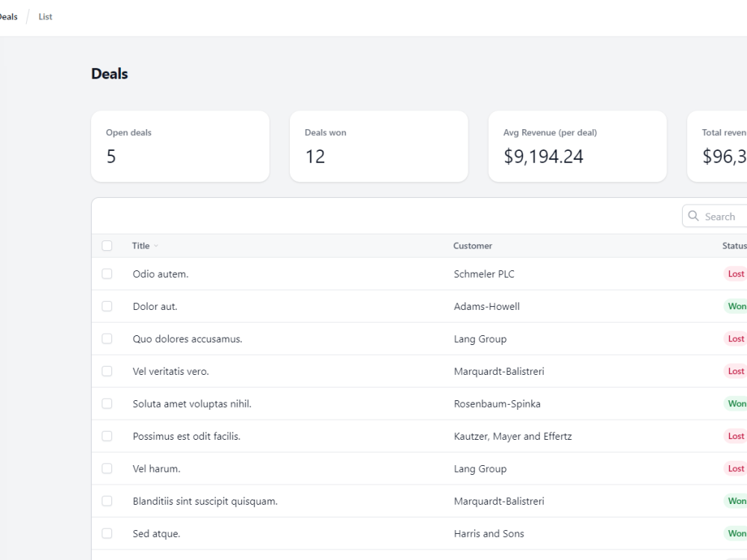Click the Deals page heading
This screenshot has width=747, height=560.
click(110, 73)
